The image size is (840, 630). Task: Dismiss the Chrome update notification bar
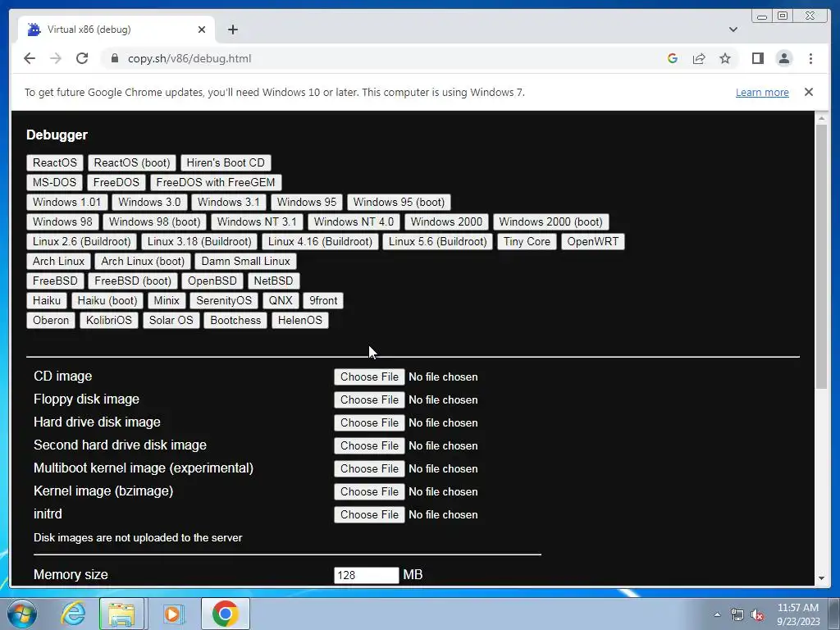pyautogui.click(x=809, y=92)
